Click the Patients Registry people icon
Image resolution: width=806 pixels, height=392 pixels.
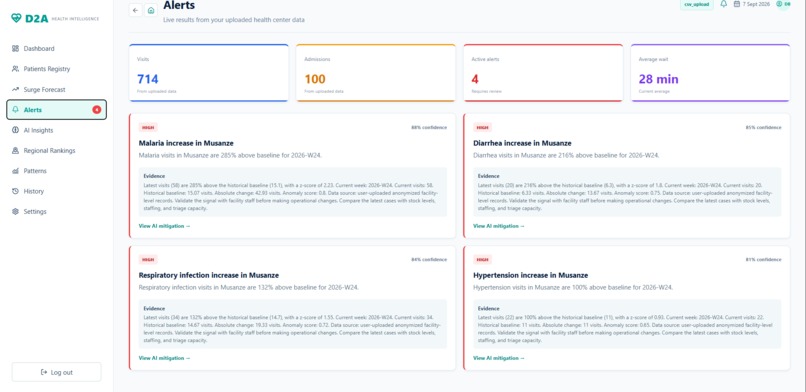coord(15,69)
